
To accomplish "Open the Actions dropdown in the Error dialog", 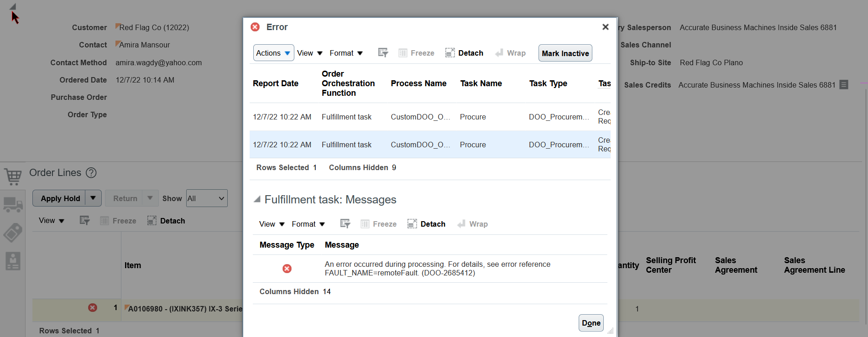I will [274, 53].
